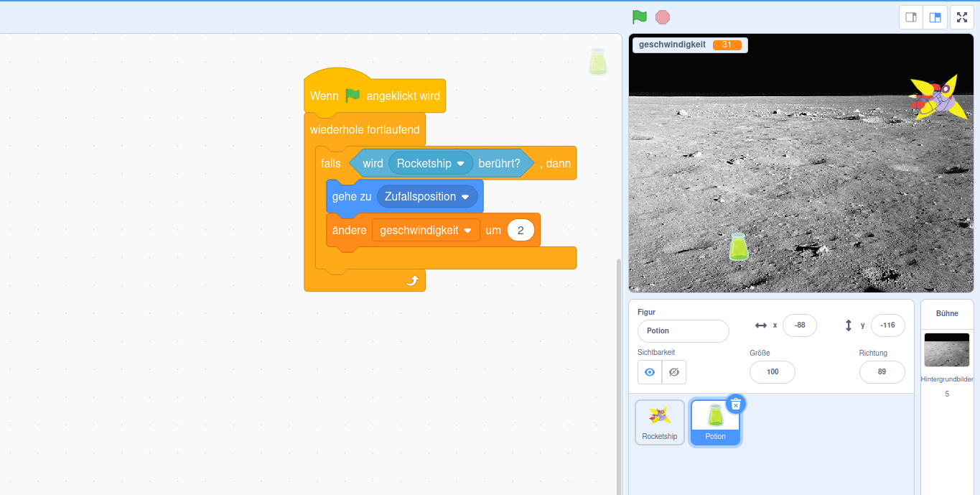This screenshot has height=495, width=980.
Task: Click the orange value 31 in the monitor
Action: (x=727, y=45)
